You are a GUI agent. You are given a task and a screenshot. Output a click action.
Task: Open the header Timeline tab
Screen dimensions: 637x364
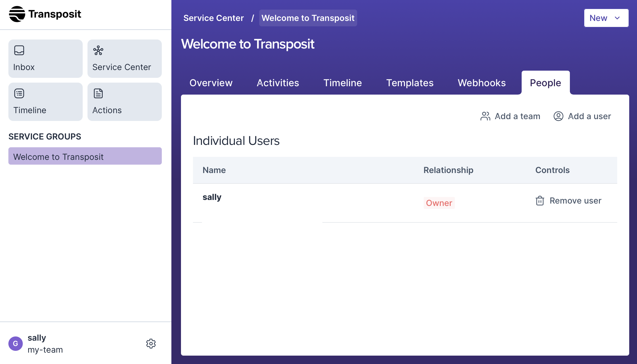coord(342,83)
